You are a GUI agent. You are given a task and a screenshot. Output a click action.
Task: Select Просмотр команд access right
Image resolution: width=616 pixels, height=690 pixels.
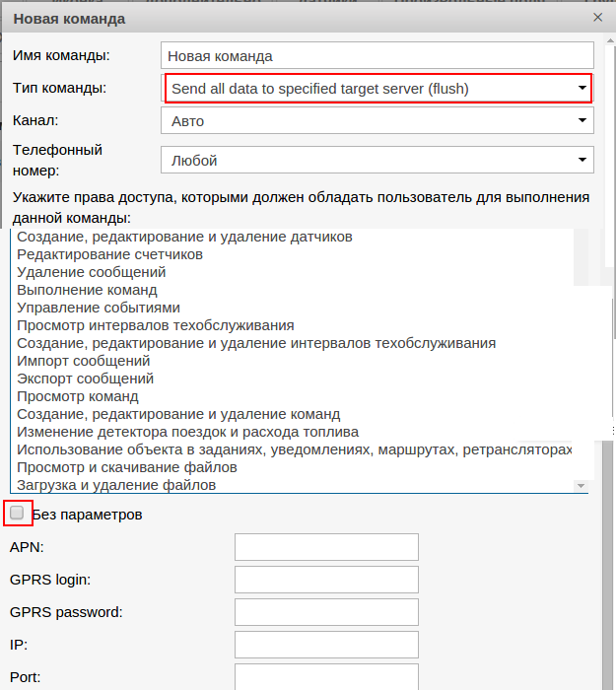click(x=78, y=396)
